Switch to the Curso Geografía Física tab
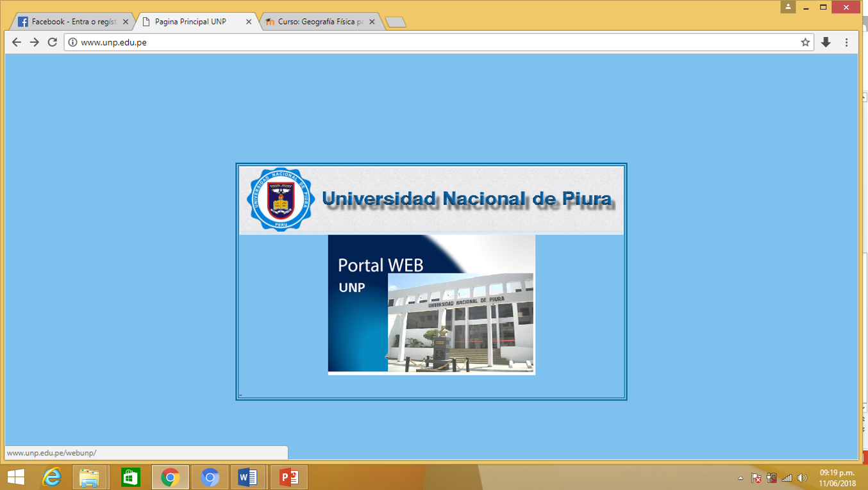 314,21
